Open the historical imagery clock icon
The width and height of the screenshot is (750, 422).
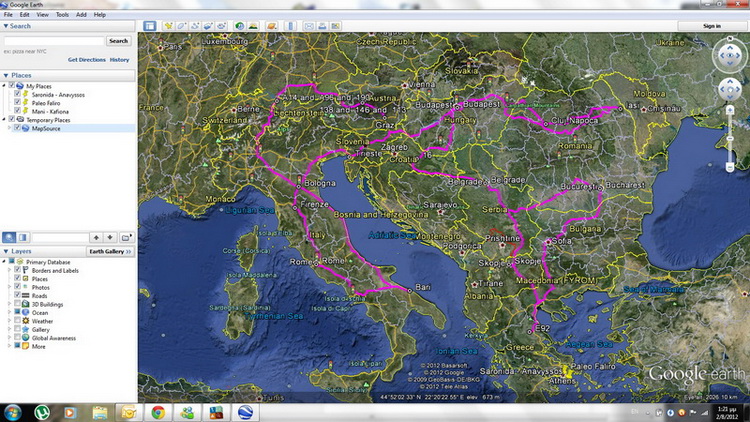[239, 25]
